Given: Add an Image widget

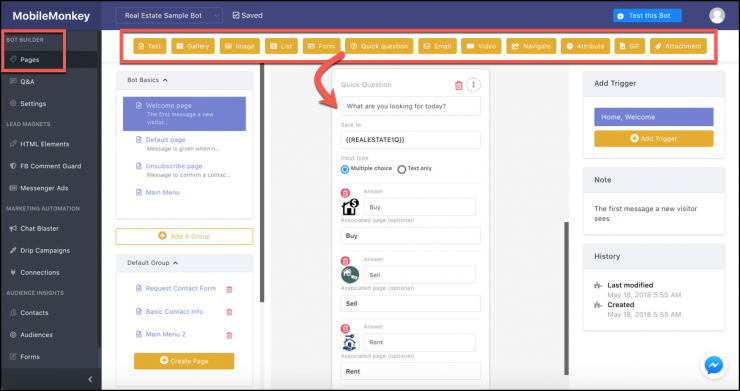Looking at the screenshot, I should (x=239, y=46).
